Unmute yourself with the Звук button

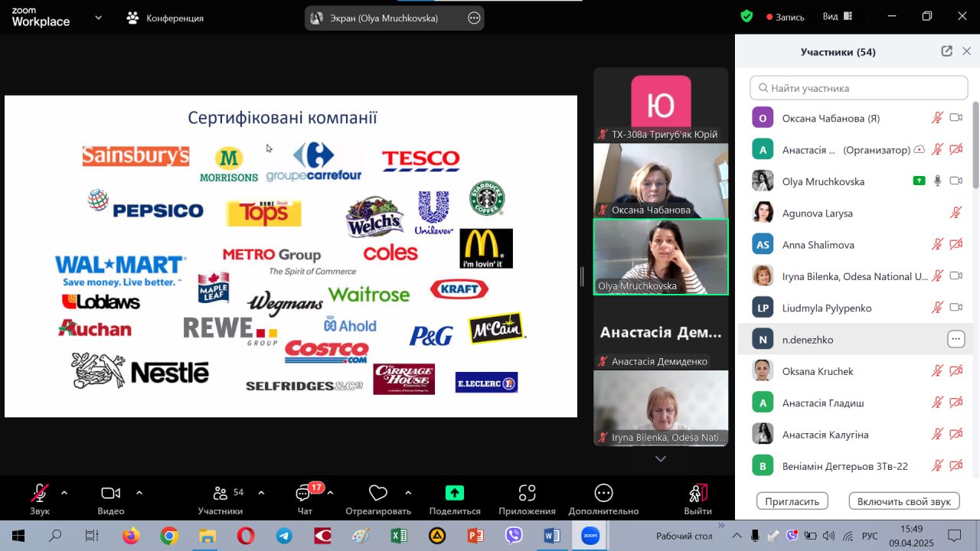click(40, 499)
